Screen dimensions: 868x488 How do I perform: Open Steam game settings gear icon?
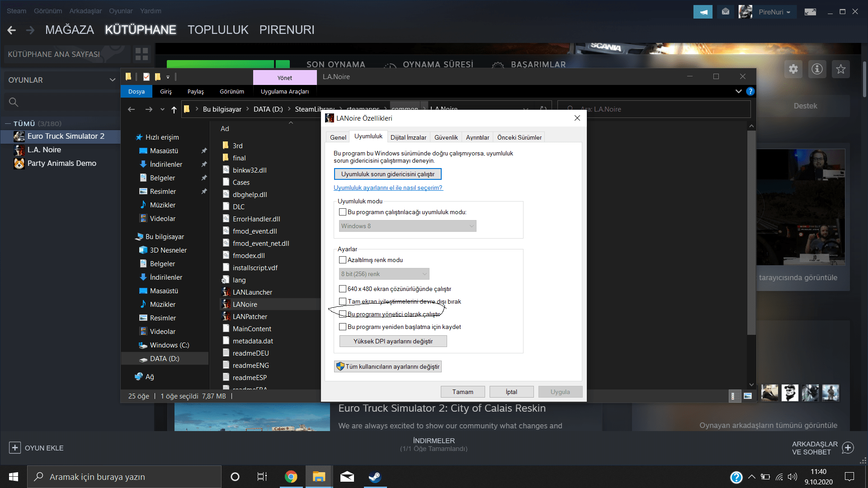pyautogui.click(x=793, y=69)
